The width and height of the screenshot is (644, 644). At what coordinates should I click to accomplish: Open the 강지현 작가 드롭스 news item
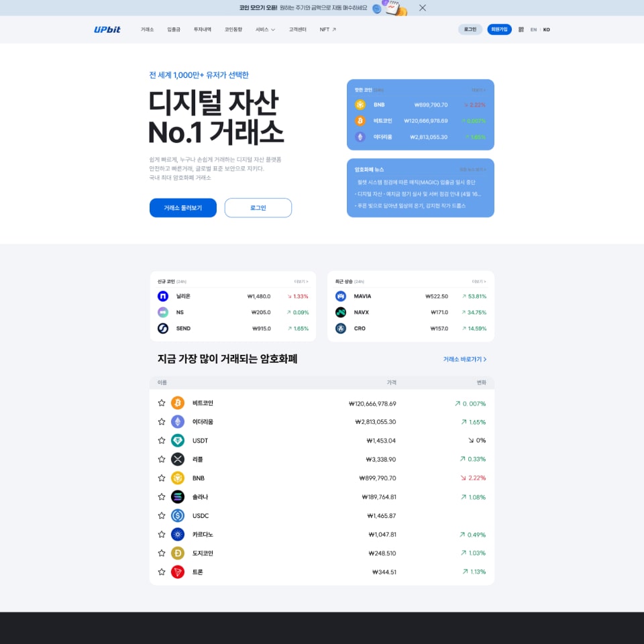click(x=411, y=206)
